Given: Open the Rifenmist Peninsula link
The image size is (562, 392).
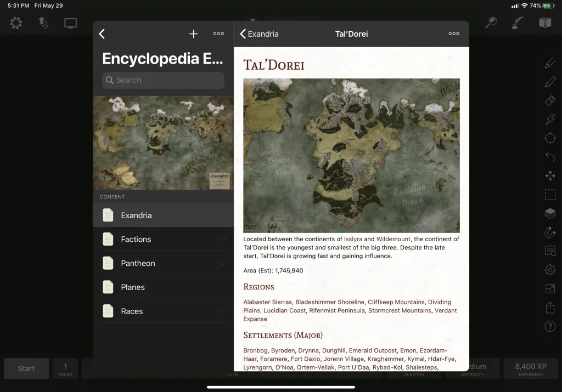Looking at the screenshot, I should click(x=337, y=311).
